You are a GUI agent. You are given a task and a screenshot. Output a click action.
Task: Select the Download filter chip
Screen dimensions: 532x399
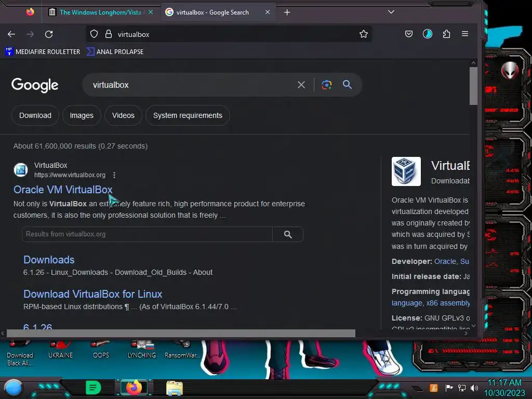[x=35, y=115]
